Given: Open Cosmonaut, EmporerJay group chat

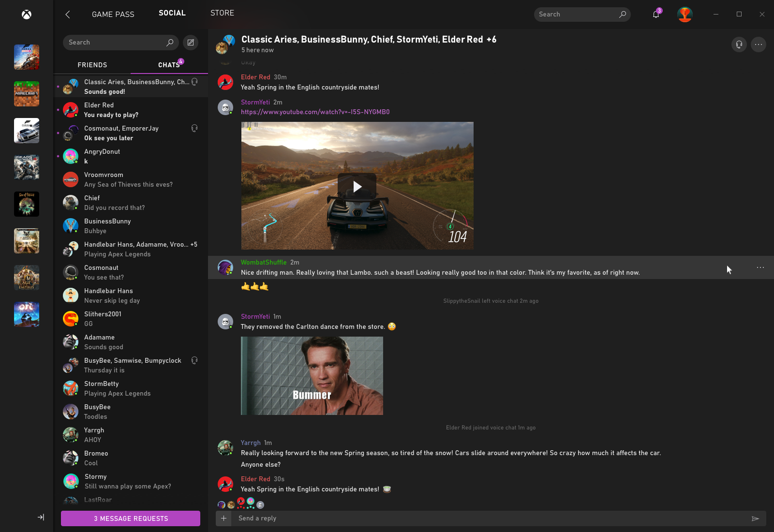Looking at the screenshot, I should click(x=131, y=133).
